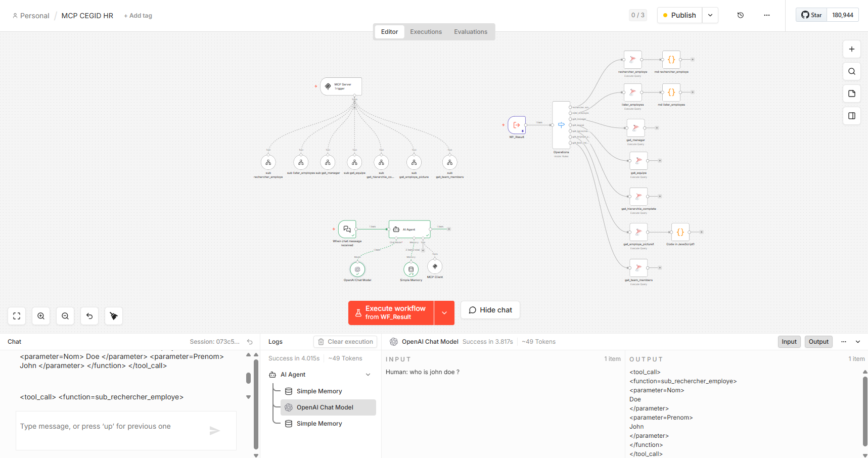Click the Hide chat button
Screen dimensions: 868x458
click(490, 310)
